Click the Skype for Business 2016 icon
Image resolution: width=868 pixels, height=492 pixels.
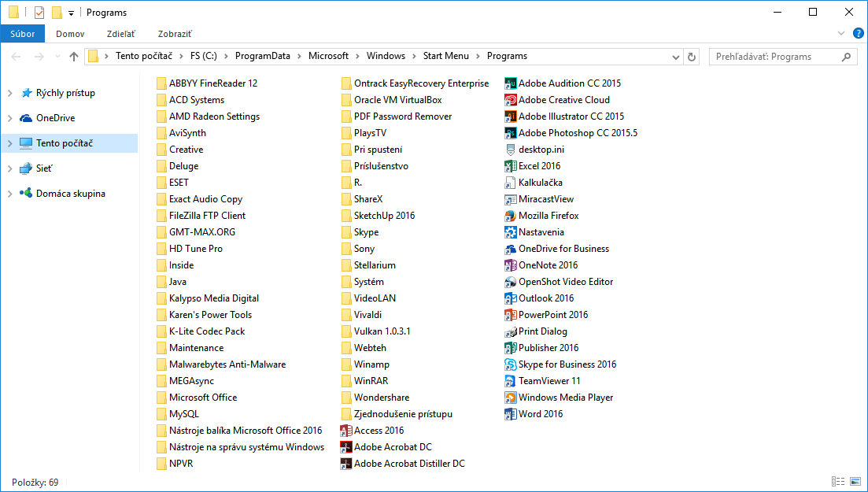point(510,364)
